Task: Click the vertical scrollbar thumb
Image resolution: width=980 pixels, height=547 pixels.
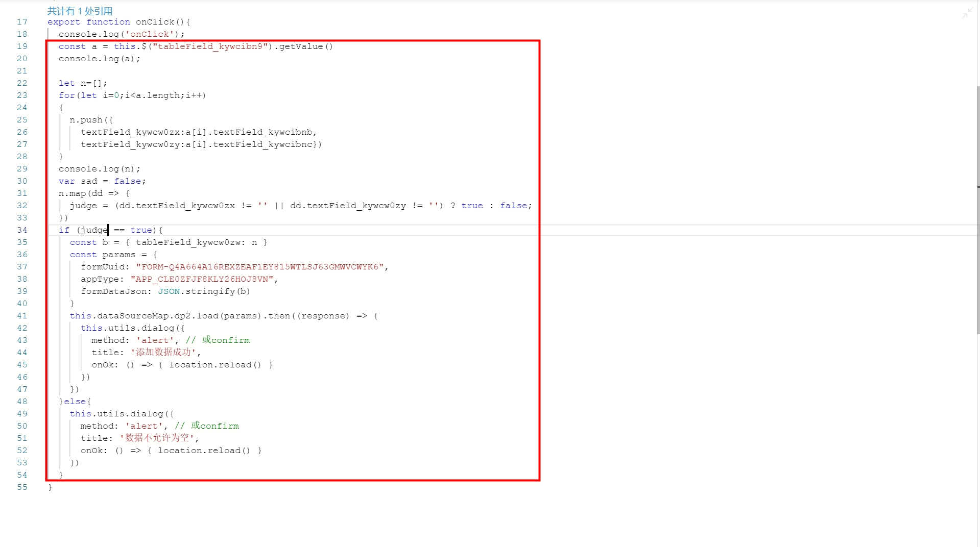Action: pyautogui.click(x=978, y=209)
